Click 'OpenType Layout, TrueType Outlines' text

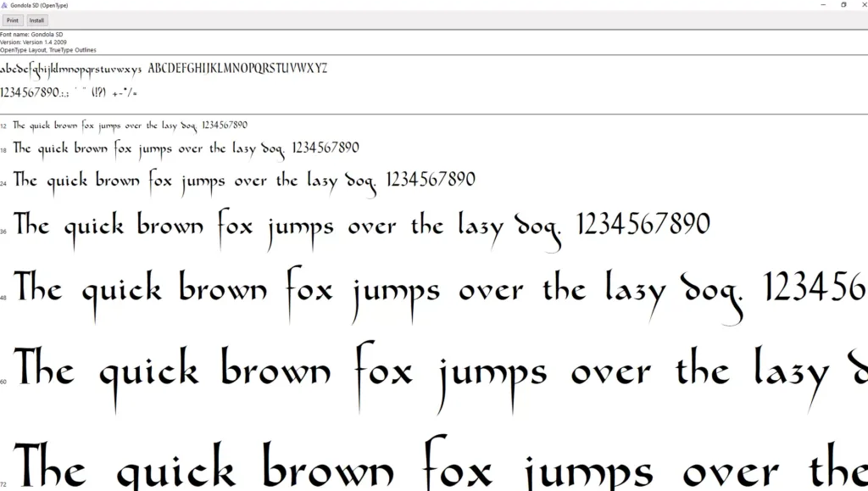click(48, 50)
